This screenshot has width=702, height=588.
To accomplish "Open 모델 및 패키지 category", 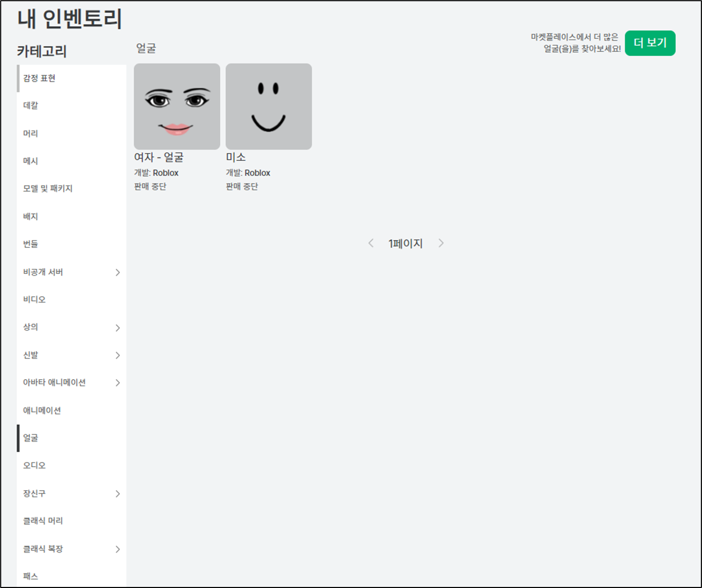I will coord(72,189).
